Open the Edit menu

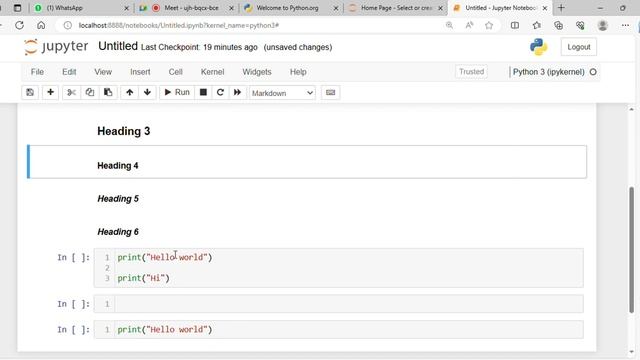69,72
